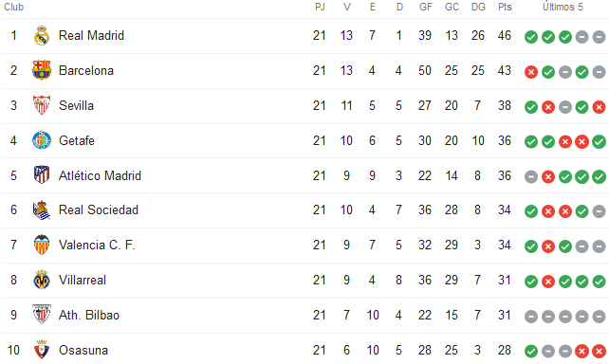This screenshot has width=609, height=364.
Task: Click Ath. Bilbao's first grey draw indicator
Action: pos(531,317)
